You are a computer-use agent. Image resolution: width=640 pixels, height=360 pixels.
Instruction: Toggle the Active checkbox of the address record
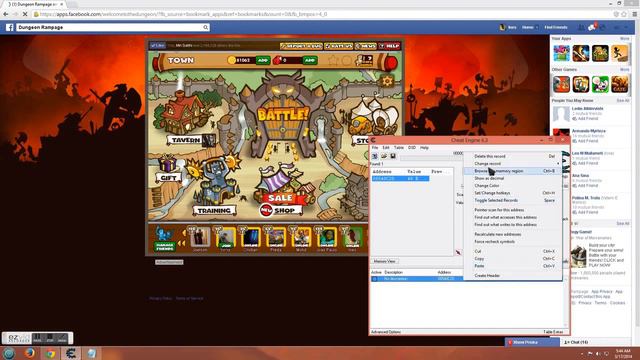point(374,279)
